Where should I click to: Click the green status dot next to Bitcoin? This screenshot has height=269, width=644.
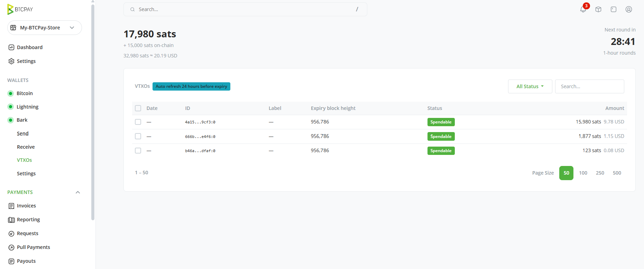coord(11,93)
